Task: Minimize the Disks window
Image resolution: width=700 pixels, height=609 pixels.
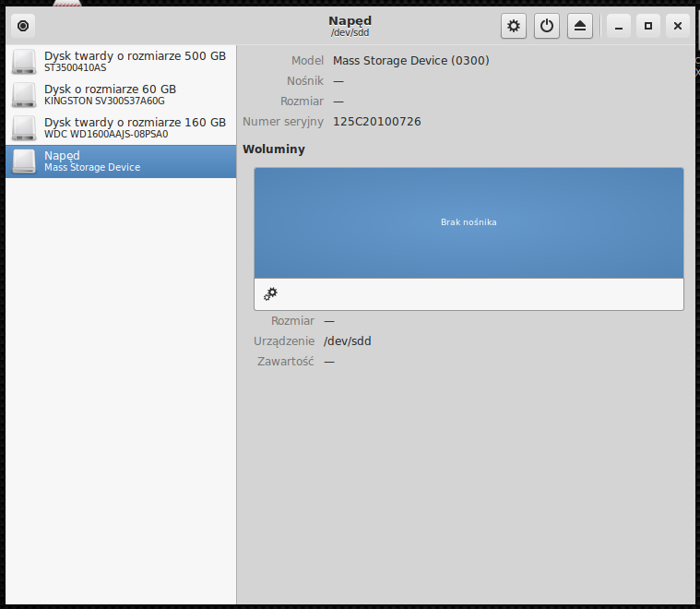Action: click(619, 26)
